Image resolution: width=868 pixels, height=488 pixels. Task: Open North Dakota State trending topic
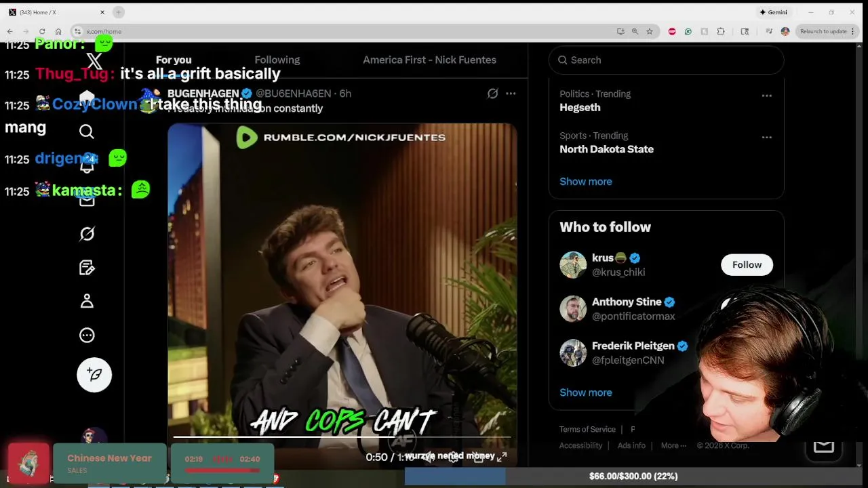click(606, 149)
